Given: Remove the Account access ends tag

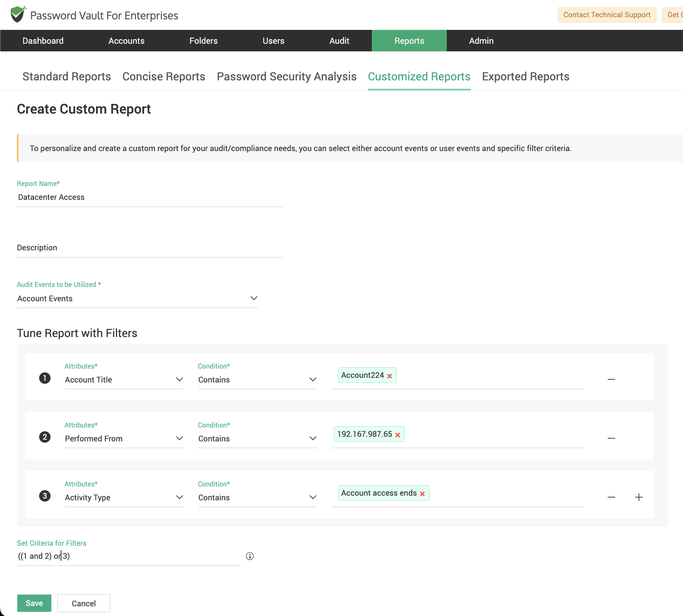Looking at the screenshot, I should coord(422,494).
